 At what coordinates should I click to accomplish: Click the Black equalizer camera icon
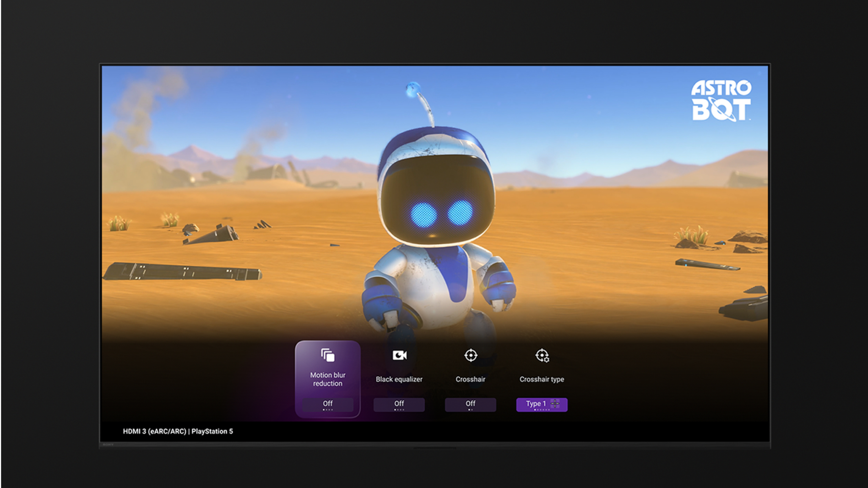coord(399,355)
